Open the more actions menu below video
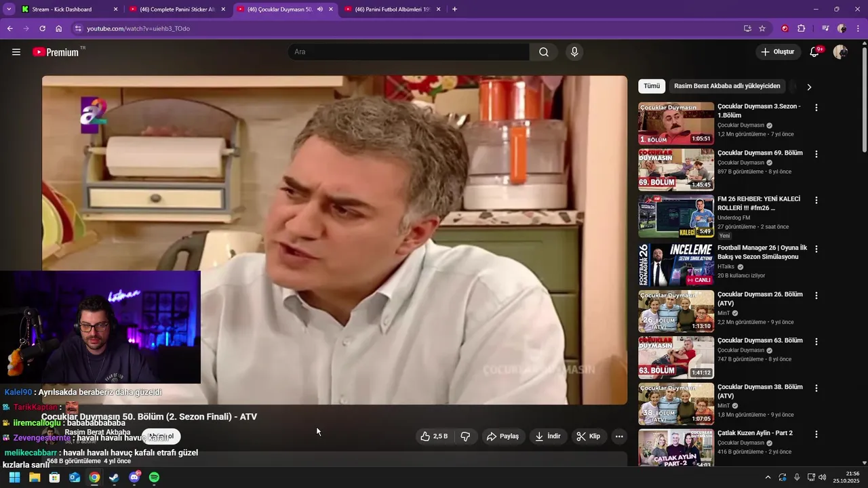The image size is (868, 488). pos(619,436)
